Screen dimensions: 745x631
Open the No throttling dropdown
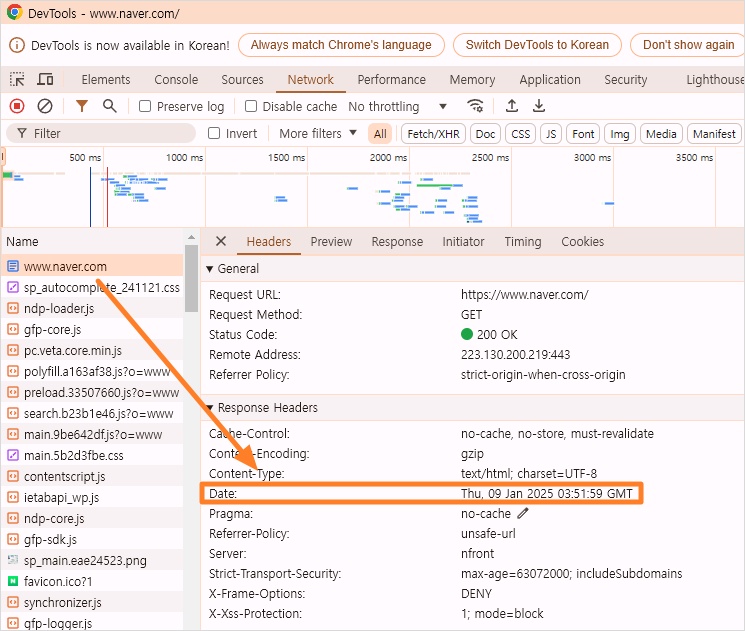(x=397, y=106)
